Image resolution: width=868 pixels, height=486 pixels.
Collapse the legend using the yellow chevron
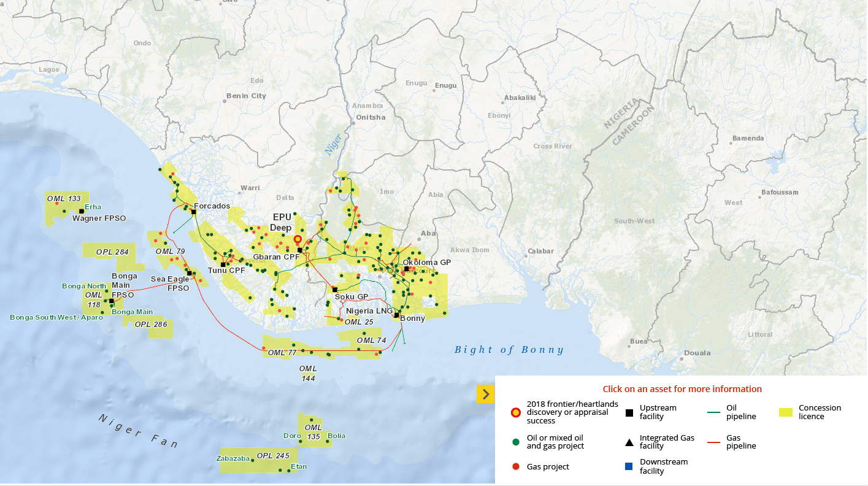click(485, 394)
